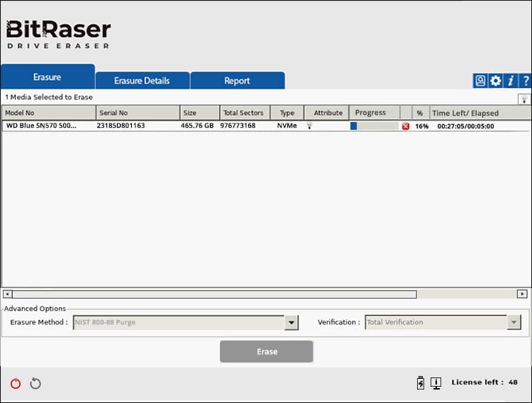
Task: Click the erasure progress bar
Action: click(375, 126)
